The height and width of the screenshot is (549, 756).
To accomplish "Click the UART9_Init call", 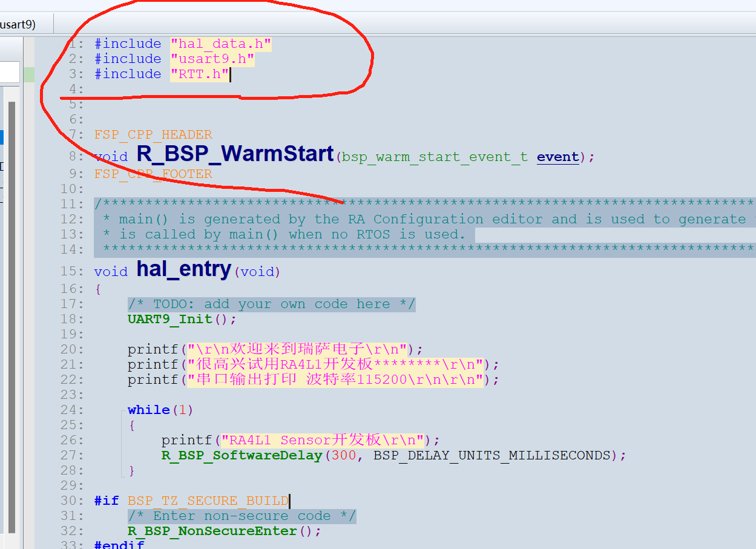I will click(170, 319).
